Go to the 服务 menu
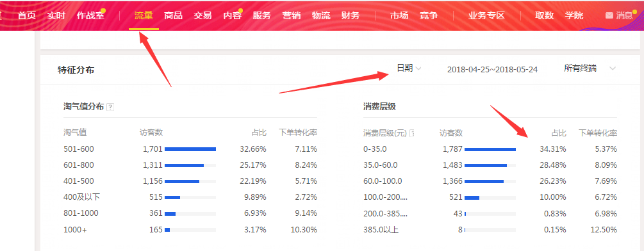Screen dimensions: 644x251 click(262, 15)
